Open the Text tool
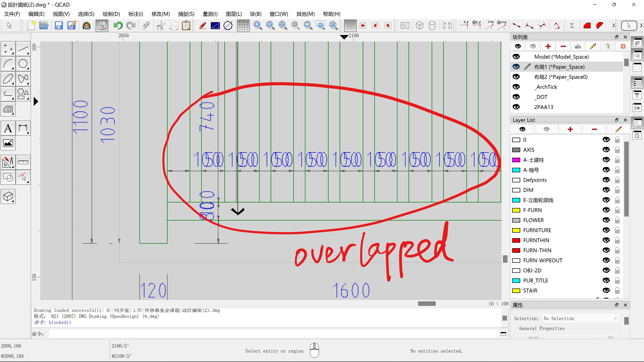The height and width of the screenshot is (362, 644). [x=8, y=128]
